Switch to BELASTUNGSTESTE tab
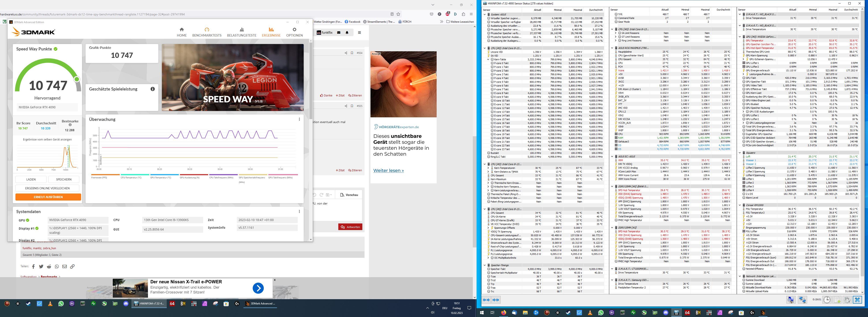The image size is (868, 317). [x=242, y=32]
